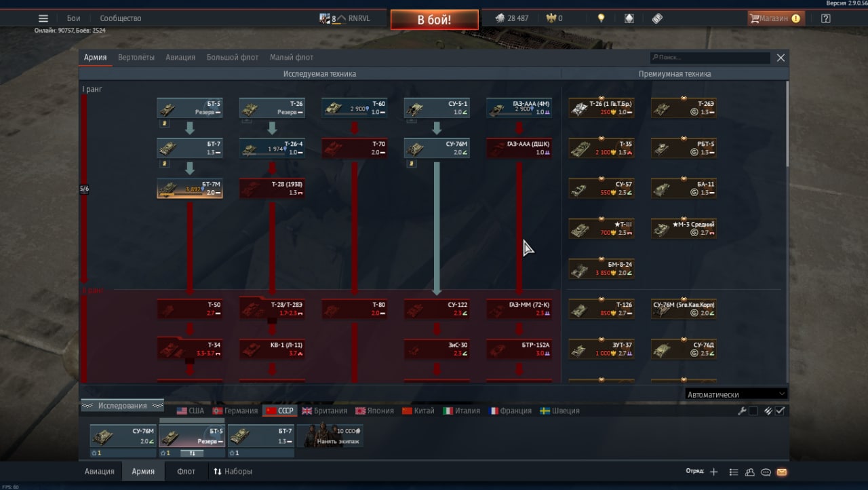Viewport: 868px width, 490px height.
Task: Select the БТ-7М tank being researched
Action: tap(190, 188)
